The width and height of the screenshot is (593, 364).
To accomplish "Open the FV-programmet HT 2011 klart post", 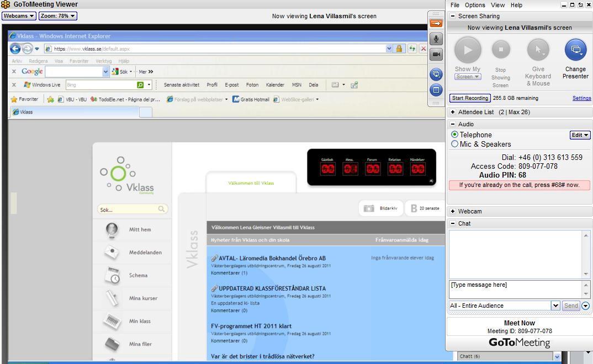I will click(251, 326).
